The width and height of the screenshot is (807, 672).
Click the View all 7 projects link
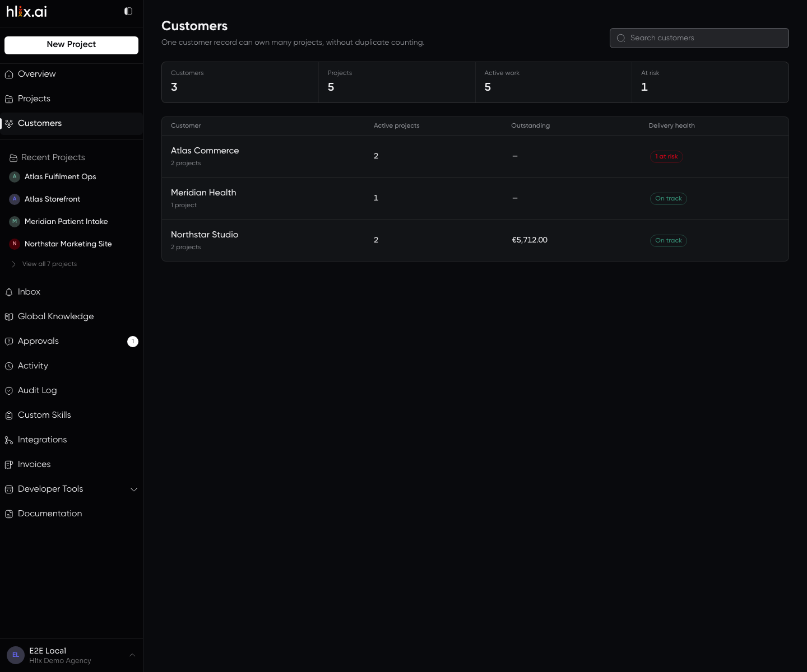coord(49,264)
